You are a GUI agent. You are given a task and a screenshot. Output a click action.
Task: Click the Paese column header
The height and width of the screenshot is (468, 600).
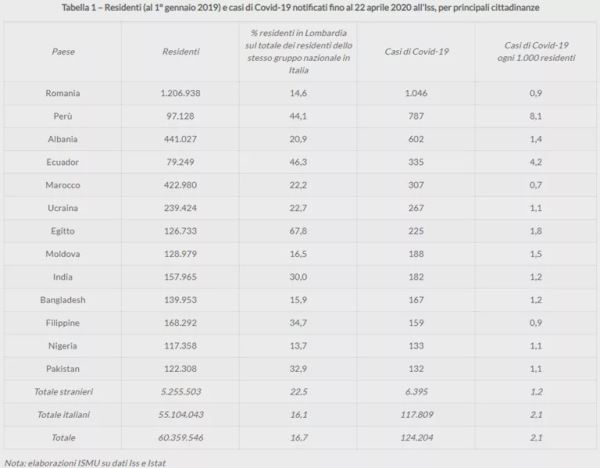[63, 52]
